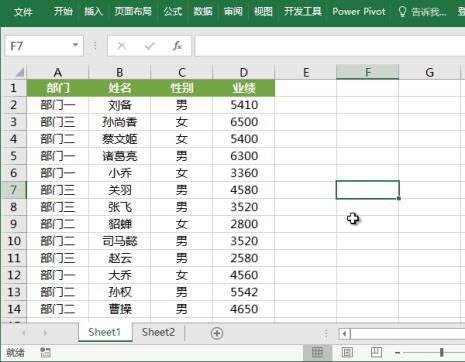Select the cell containing 孙尚香
This screenshot has width=465, height=362.
(x=120, y=122)
